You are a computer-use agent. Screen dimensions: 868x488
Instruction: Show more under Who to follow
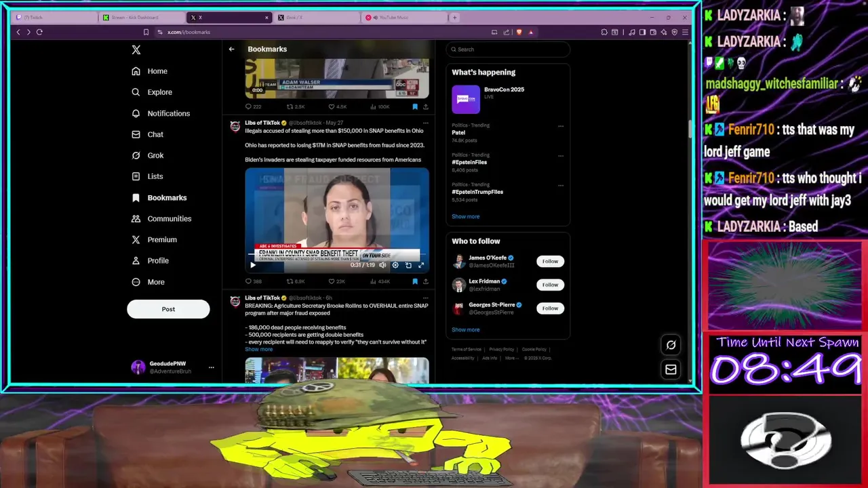click(x=466, y=330)
